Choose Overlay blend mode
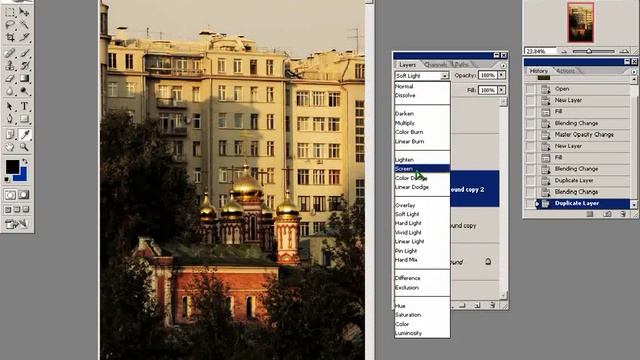640x360 pixels. 422,205
